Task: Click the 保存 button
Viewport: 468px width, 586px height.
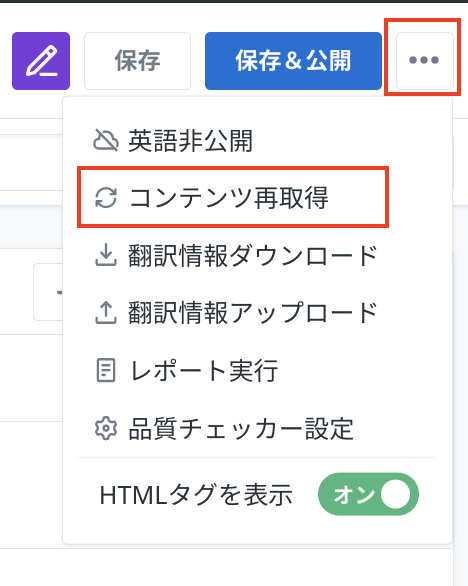Action: point(138,61)
